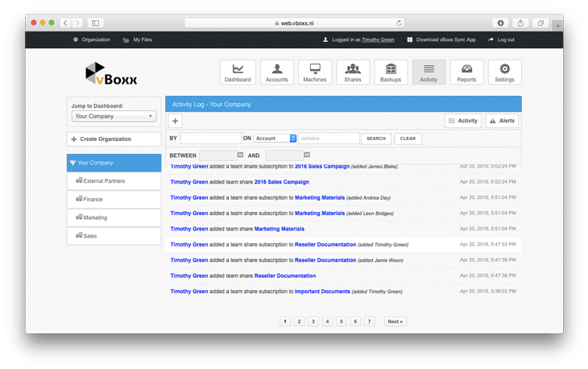
Task: Select the Finance organization in sidebar
Action: click(93, 199)
